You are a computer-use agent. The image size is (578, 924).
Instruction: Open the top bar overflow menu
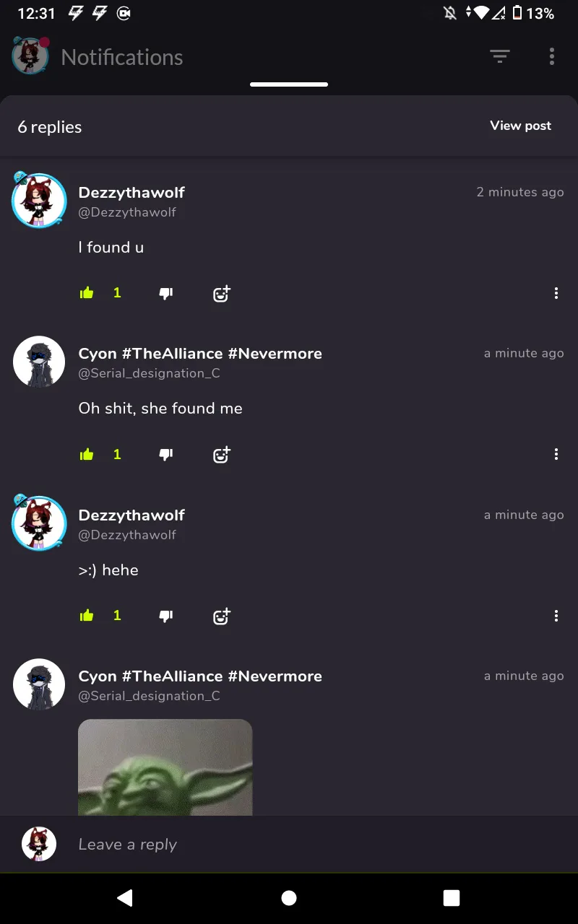coord(551,57)
